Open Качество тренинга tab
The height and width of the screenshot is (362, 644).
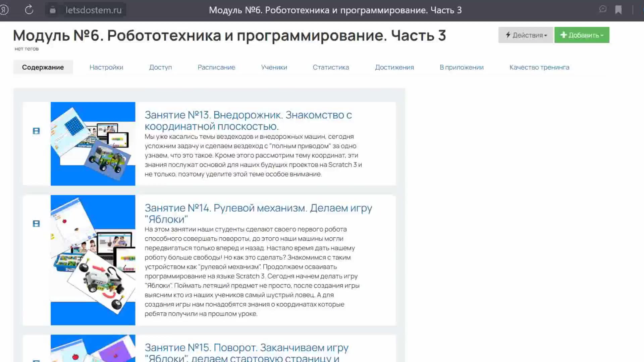pyautogui.click(x=539, y=67)
